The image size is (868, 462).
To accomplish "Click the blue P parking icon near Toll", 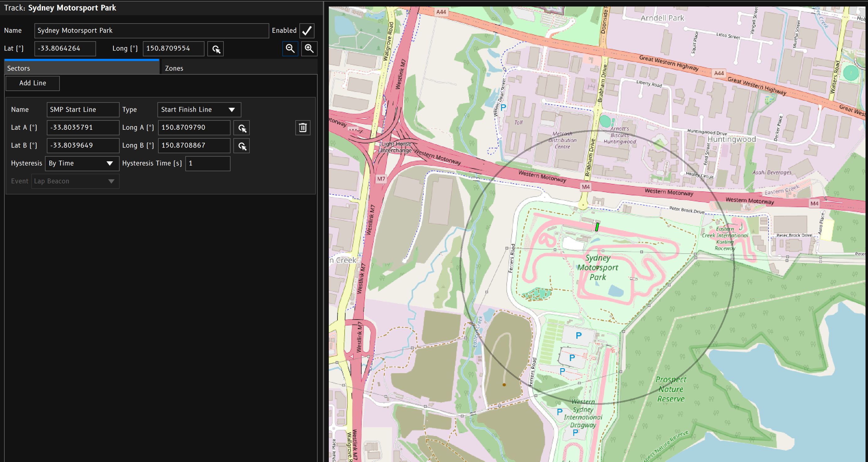I will tap(503, 108).
